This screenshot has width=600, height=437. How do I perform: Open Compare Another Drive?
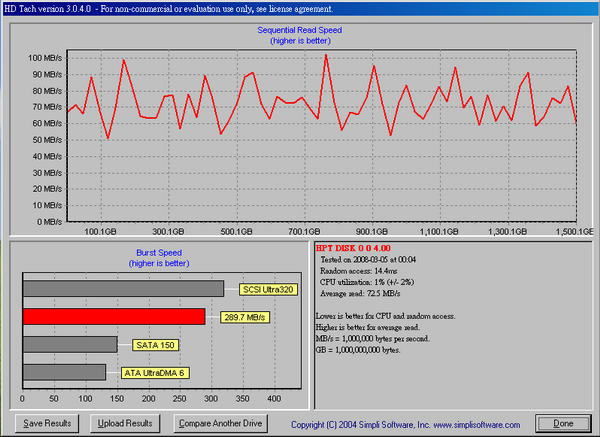click(x=220, y=423)
